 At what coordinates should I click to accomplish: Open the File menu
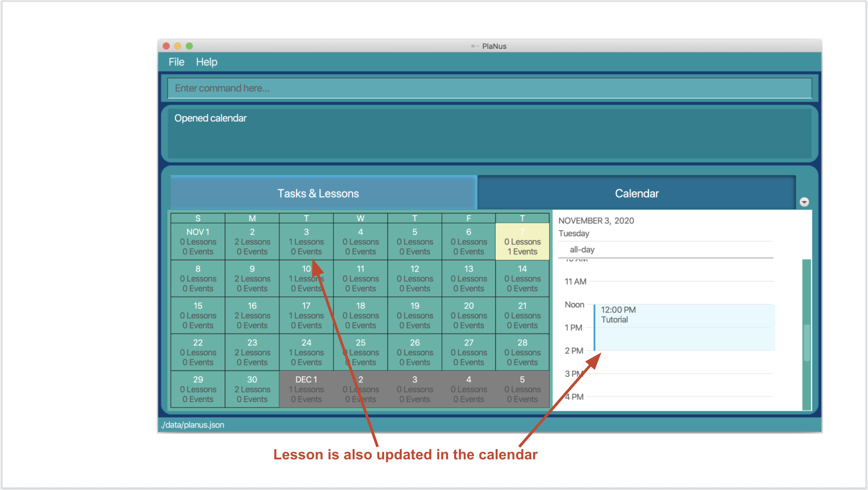pyautogui.click(x=176, y=62)
